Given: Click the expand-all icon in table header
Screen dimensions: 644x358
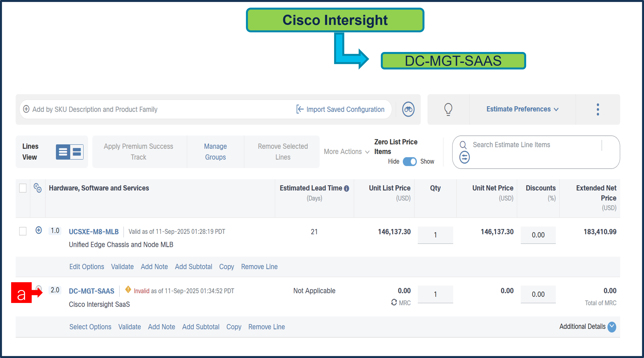Looking at the screenshot, I should (x=38, y=188).
